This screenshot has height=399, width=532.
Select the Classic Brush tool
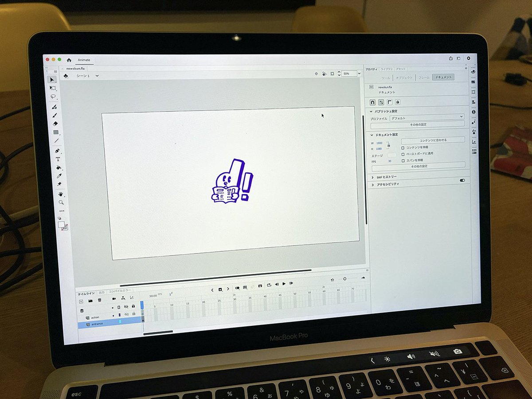[55, 115]
